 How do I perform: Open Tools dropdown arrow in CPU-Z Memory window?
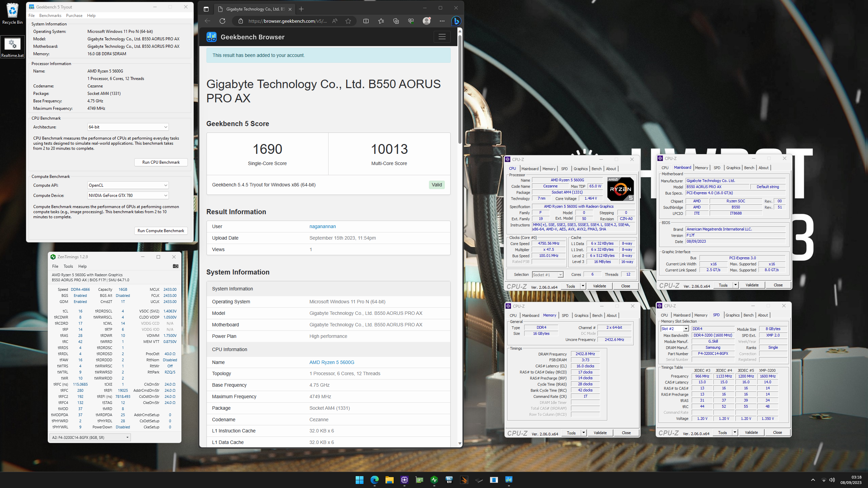coord(584,433)
